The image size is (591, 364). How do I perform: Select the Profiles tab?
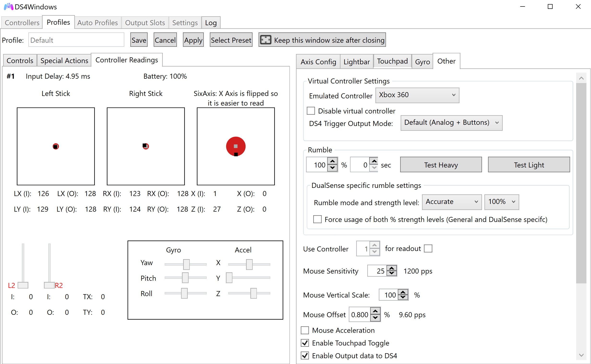click(58, 22)
